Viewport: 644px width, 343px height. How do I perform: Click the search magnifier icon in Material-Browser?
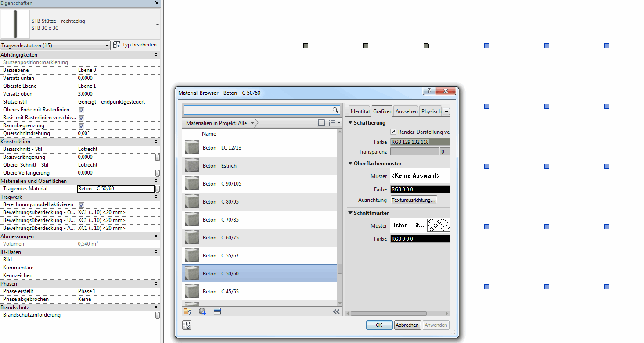[x=335, y=110]
